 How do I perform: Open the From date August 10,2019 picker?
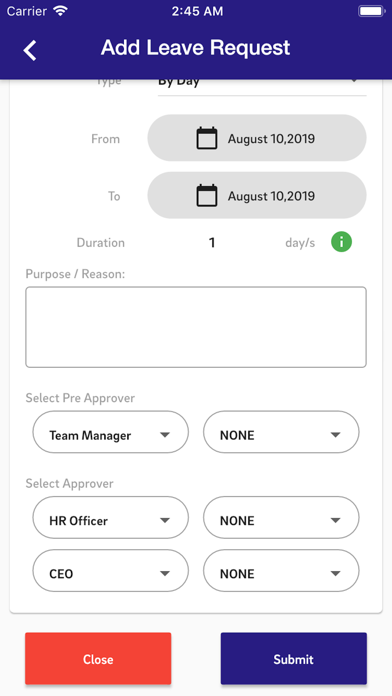257,138
